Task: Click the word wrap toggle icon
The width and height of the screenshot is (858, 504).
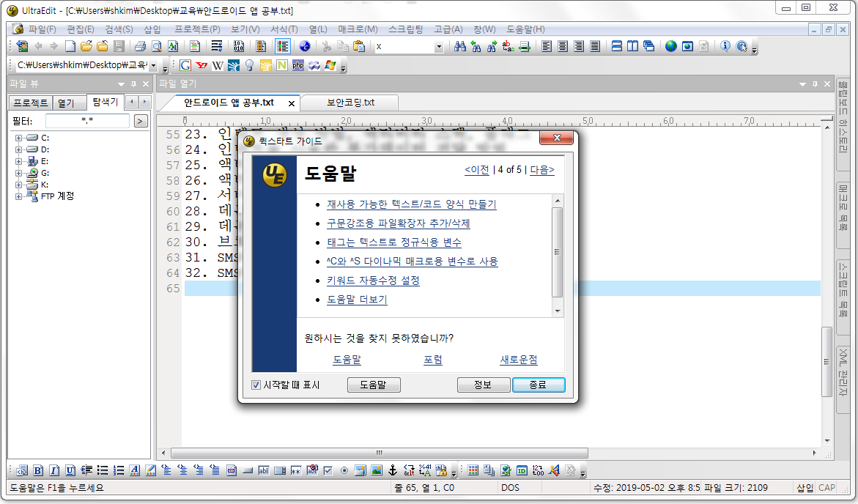Action: 217,46
